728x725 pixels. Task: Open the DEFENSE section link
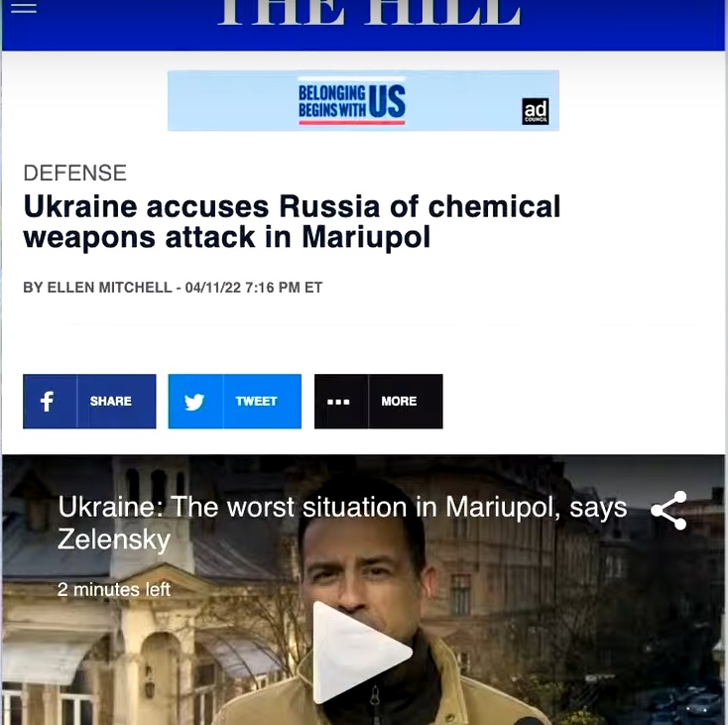click(x=74, y=174)
